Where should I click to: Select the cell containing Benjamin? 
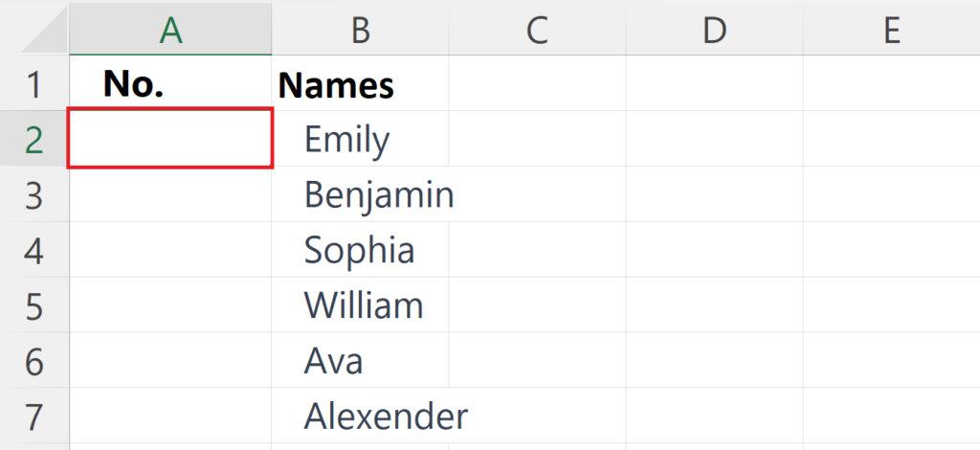click(360, 193)
